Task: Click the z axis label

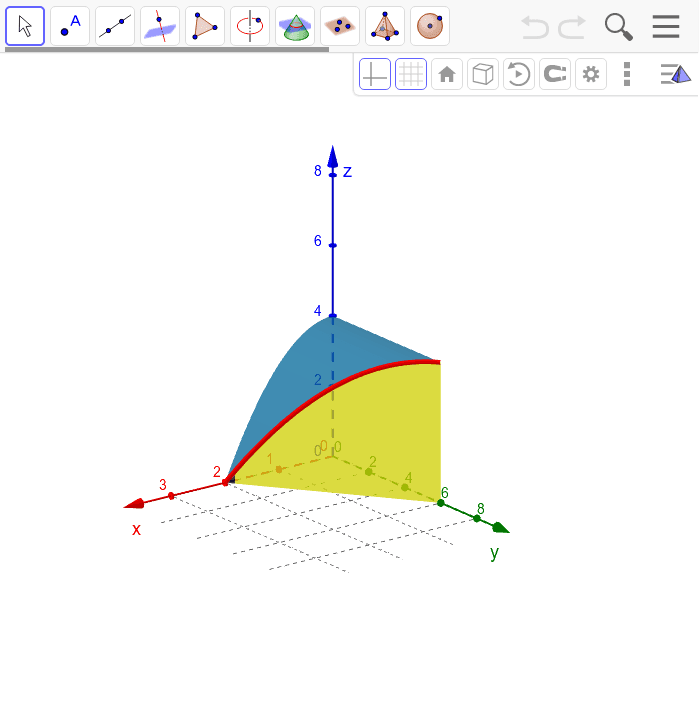Action: coord(348,171)
